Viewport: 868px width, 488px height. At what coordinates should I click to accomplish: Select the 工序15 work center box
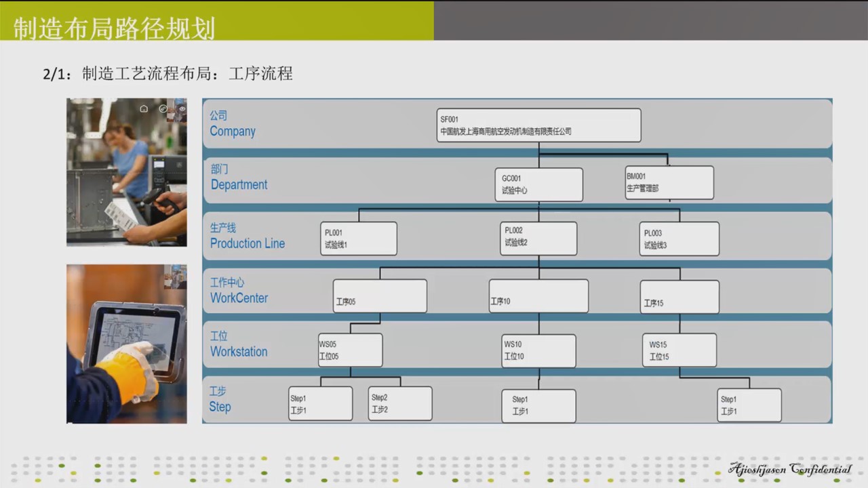pyautogui.click(x=679, y=297)
